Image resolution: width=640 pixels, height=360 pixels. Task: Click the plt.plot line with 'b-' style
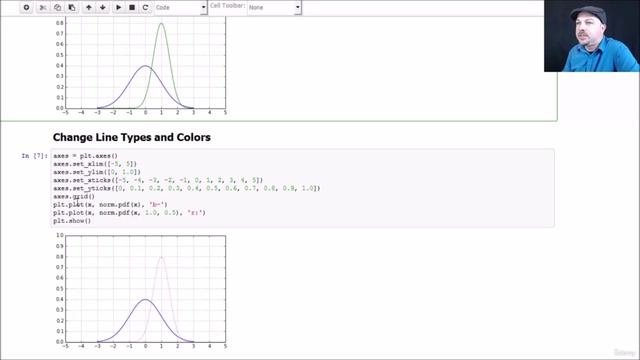pos(110,204)
